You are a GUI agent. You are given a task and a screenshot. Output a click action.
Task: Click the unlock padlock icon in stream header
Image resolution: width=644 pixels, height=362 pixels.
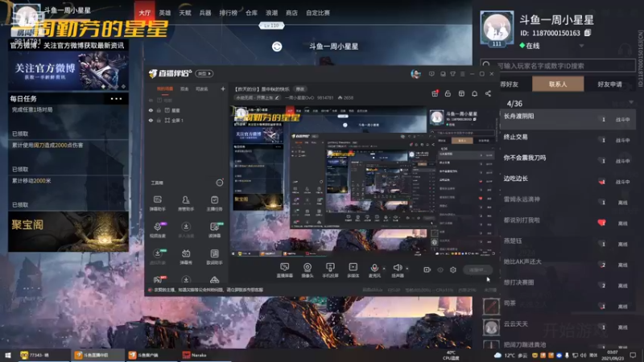(448, 93)
